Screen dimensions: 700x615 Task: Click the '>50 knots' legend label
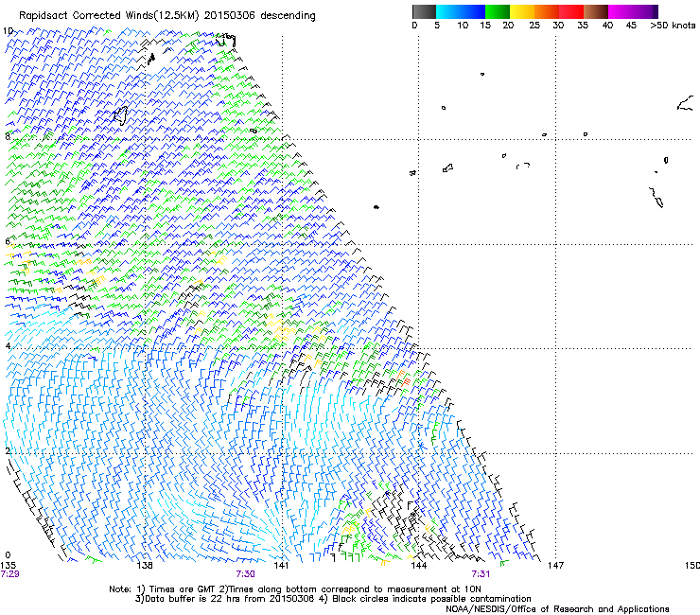673,26
